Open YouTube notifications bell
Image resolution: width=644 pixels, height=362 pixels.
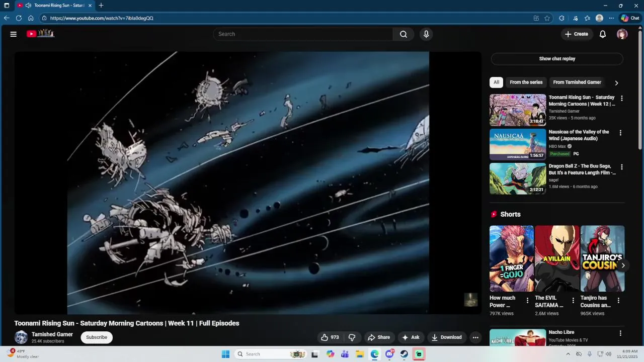coord(603,34)
